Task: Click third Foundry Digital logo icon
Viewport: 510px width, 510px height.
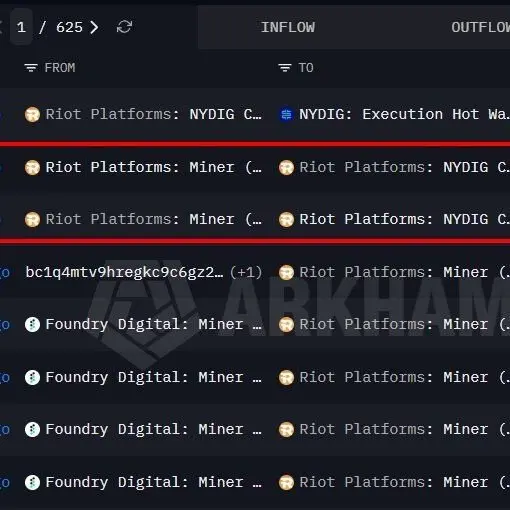Action: (32, 430)
